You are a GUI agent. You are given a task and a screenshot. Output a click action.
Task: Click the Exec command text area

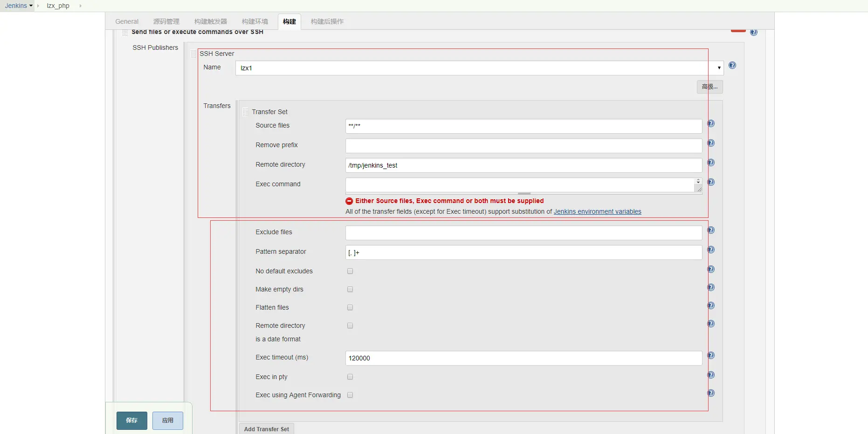520,185
